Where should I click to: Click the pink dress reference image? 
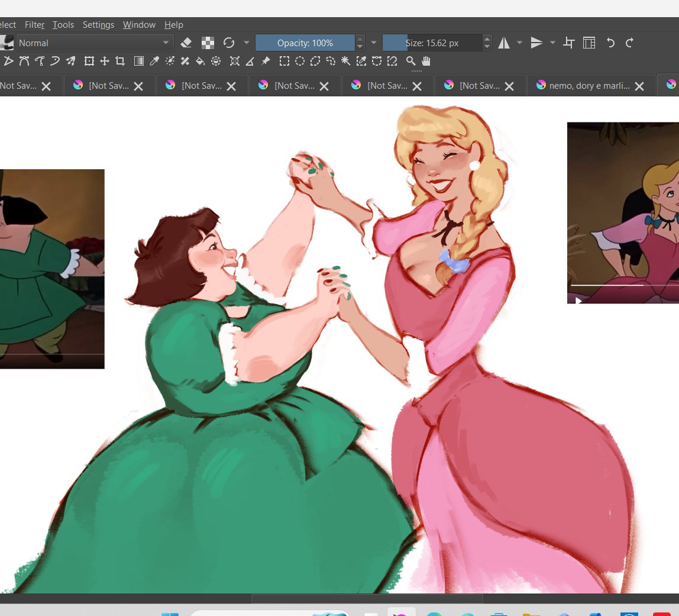coord(623,212)
